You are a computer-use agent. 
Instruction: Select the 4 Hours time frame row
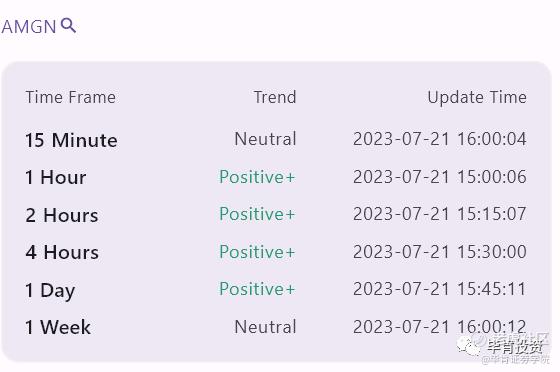pos(276,252)
